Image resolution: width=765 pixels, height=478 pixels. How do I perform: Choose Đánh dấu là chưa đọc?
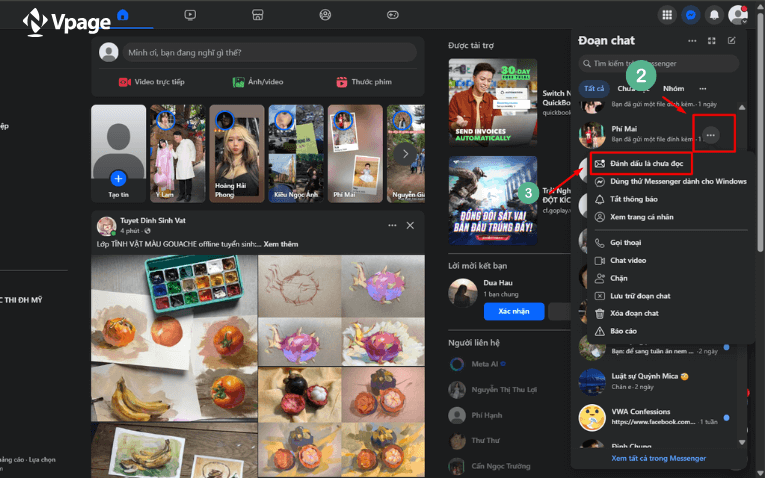pos(641,163)
